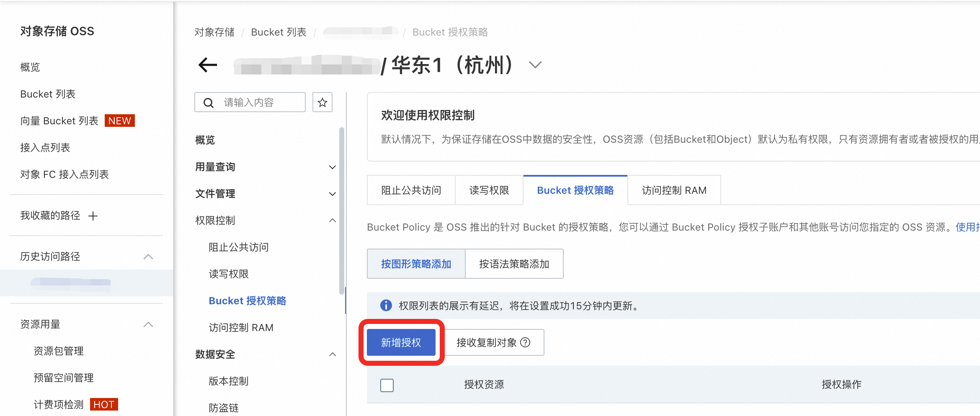Open 资源包管理 in the sidebar
Viewport: 980px width, 416px height.
pos(59,351)
